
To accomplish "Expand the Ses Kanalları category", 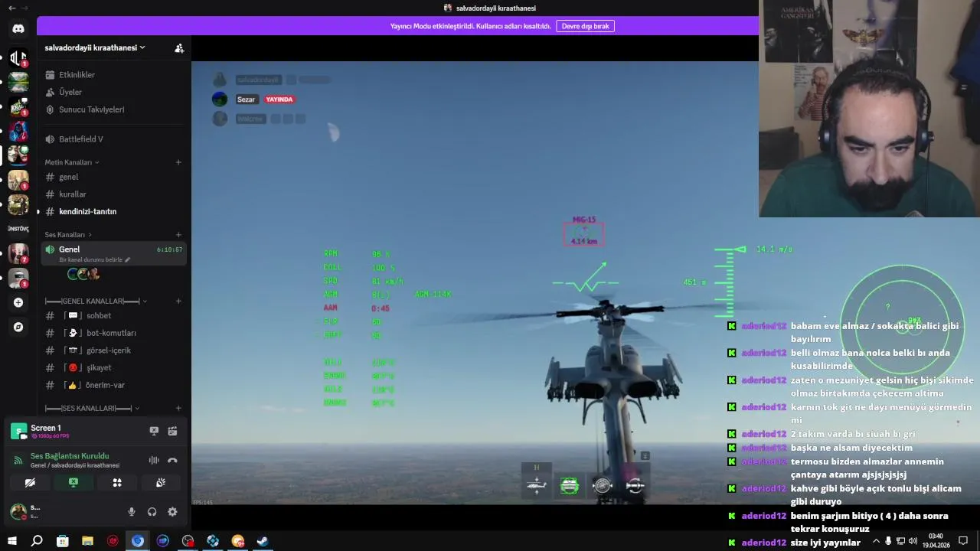I will [x=68, y=234].
